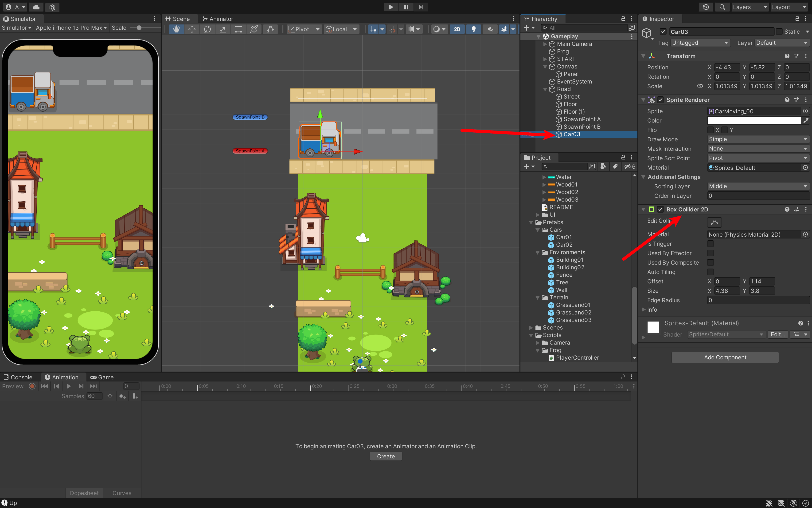812x508 pixels.
Task: Click the Step frame button
Action: [x=421, y=7]
